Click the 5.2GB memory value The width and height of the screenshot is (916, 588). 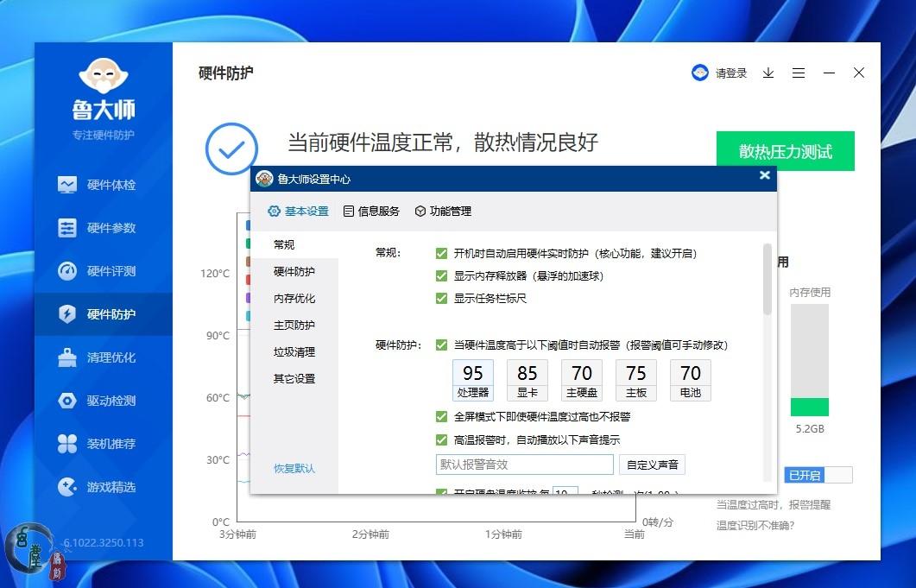click(810, 429)
